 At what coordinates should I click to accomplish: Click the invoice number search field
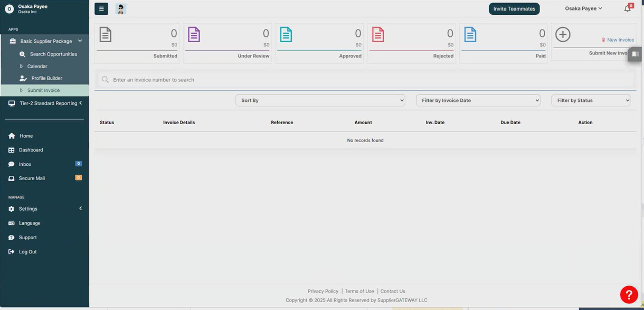(x=370, y=80)
